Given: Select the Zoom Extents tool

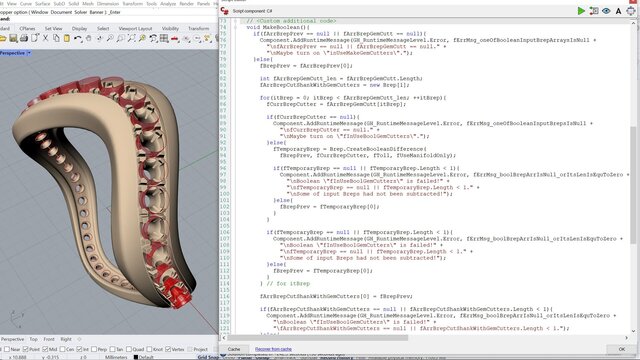Looking at the screenshot, I should pyautogui.click(x=131, y=38).
